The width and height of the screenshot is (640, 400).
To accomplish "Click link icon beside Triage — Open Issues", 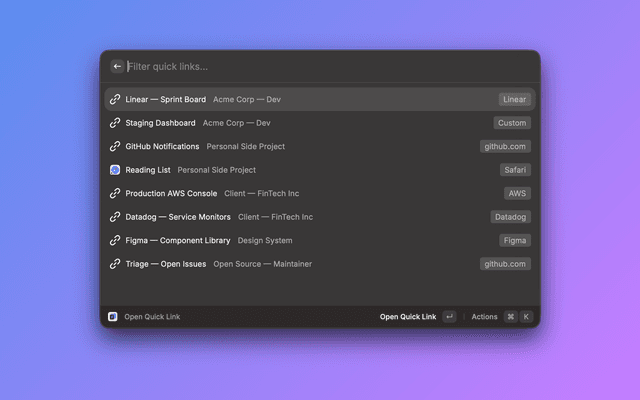I will (x=115, y=264).
